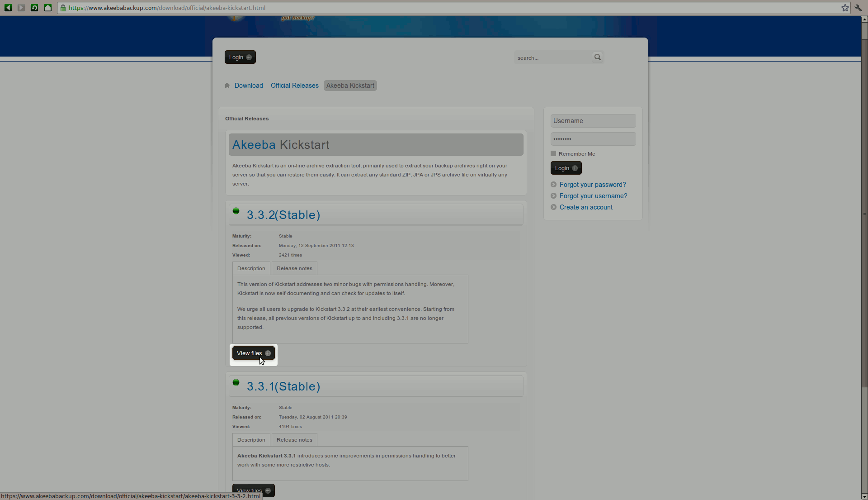Open the Release notes tab for 3.3.1
The width and height of the screenshot is (868, 500).
tap(294, 440)
